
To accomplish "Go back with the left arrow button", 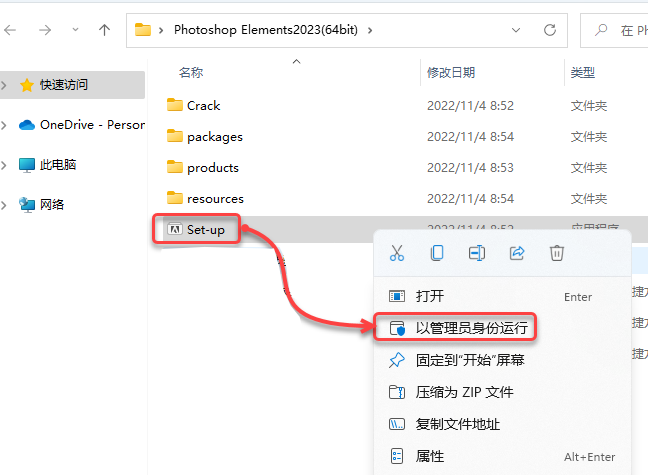I will [x=10, y=30].
